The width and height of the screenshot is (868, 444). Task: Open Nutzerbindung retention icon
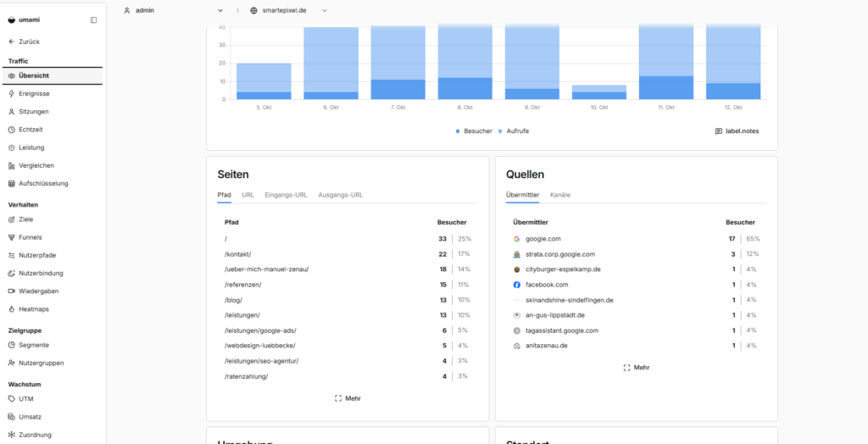coord(12,273)
